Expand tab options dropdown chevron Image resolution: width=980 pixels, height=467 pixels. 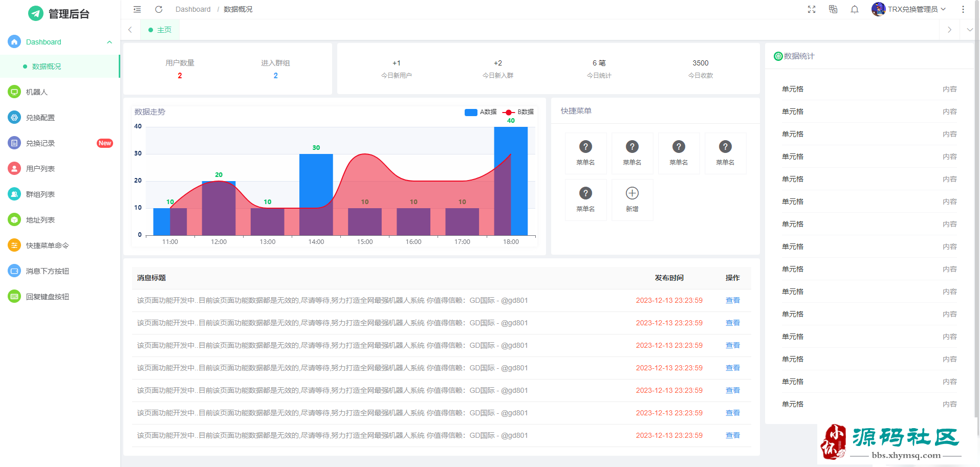tap(969, 30)
